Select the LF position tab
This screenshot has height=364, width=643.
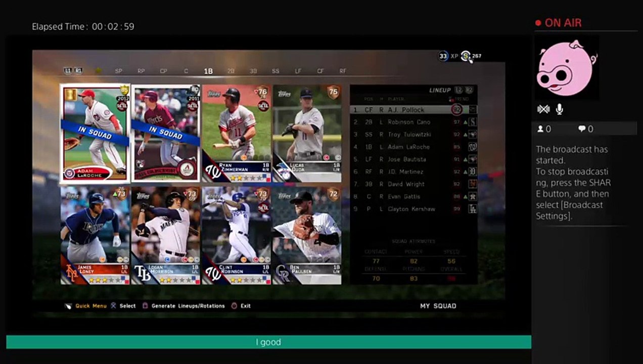298,71
